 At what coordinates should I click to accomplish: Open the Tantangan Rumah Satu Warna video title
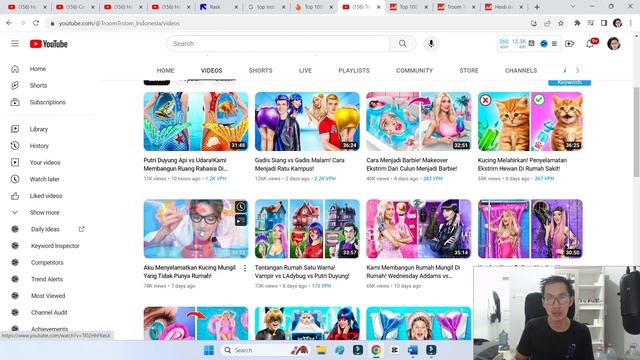click(302, 271)
